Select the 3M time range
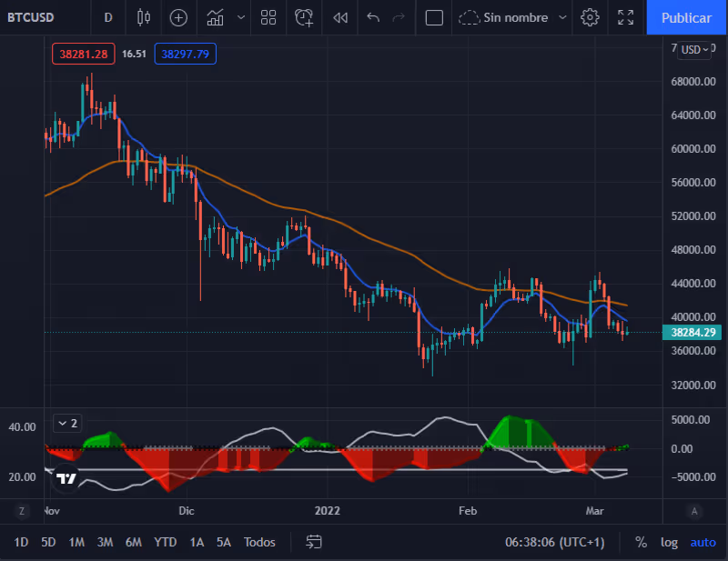This screenshot has height=561, width=728. (x=105, y=542)
